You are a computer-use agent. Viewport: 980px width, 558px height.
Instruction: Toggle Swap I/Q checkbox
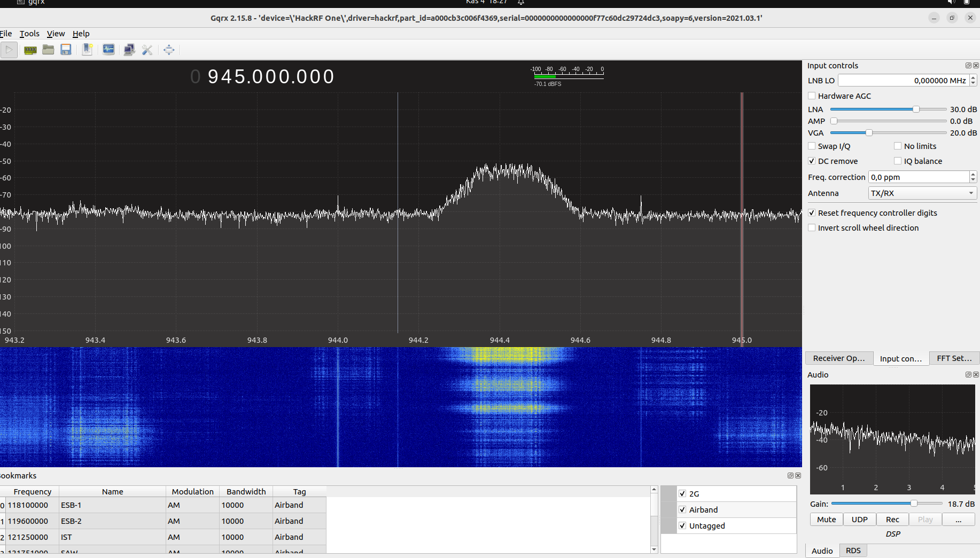[x=812, y=146]
